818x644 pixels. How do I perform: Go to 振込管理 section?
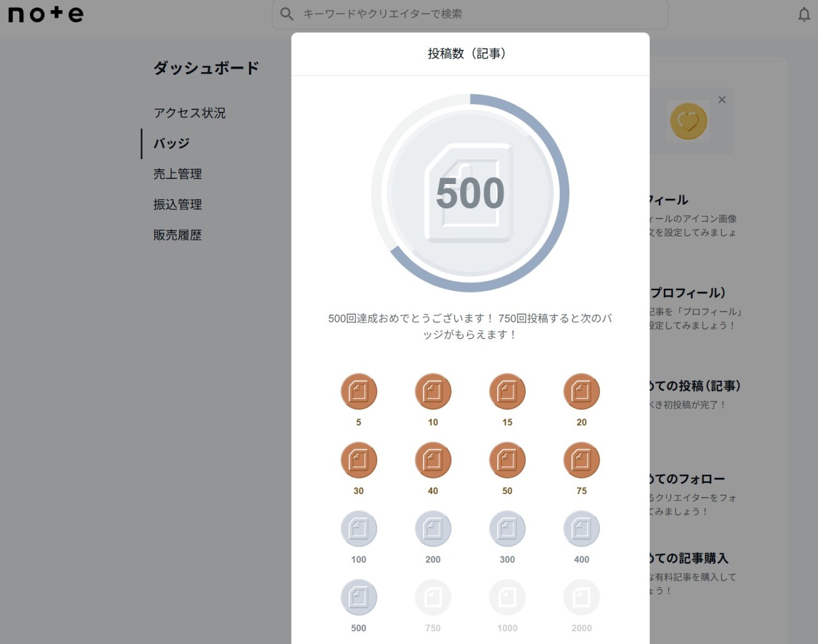click(x=177, y=205)
